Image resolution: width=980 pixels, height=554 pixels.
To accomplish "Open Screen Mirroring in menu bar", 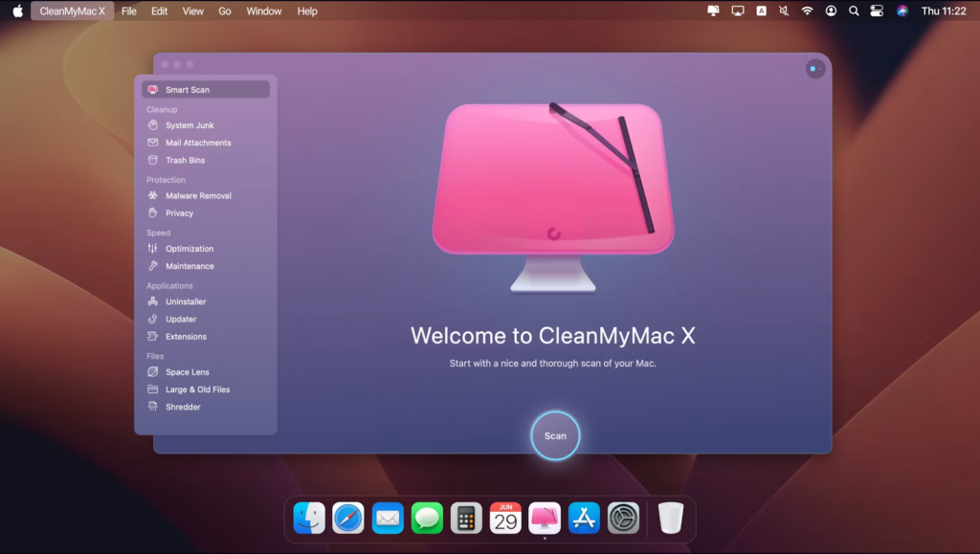I will pyautogui.click(x=738, y=11).
